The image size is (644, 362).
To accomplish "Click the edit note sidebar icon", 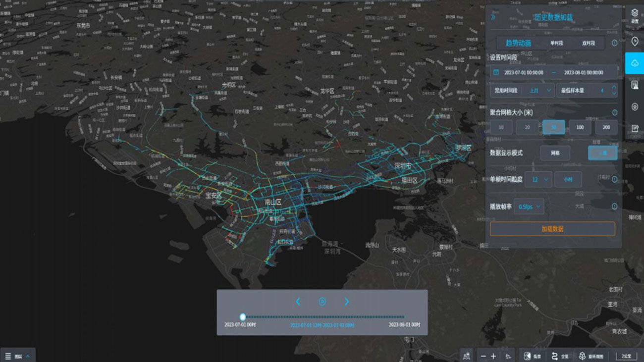I will tap(635, 129).
